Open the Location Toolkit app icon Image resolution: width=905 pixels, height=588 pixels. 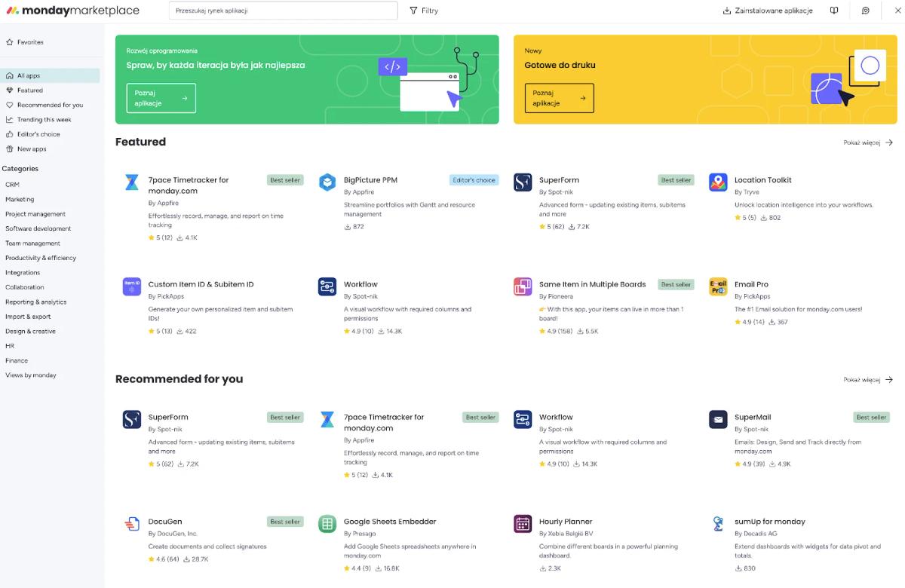click(718, 182)
